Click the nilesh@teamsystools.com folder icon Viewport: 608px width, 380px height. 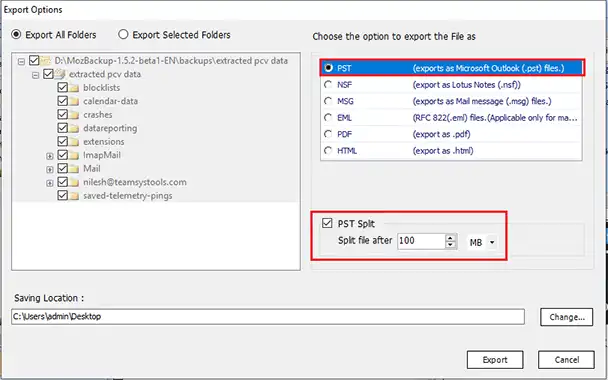click(74, 182)
